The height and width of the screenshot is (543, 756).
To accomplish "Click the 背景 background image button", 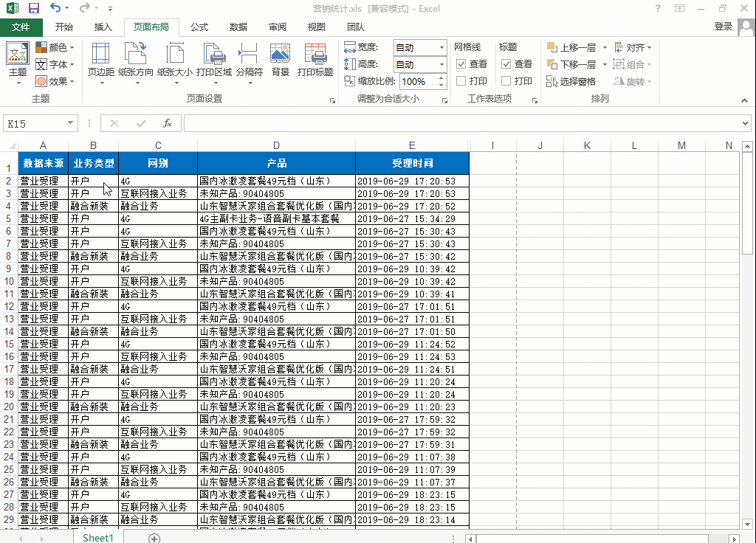I will [280, 60].
